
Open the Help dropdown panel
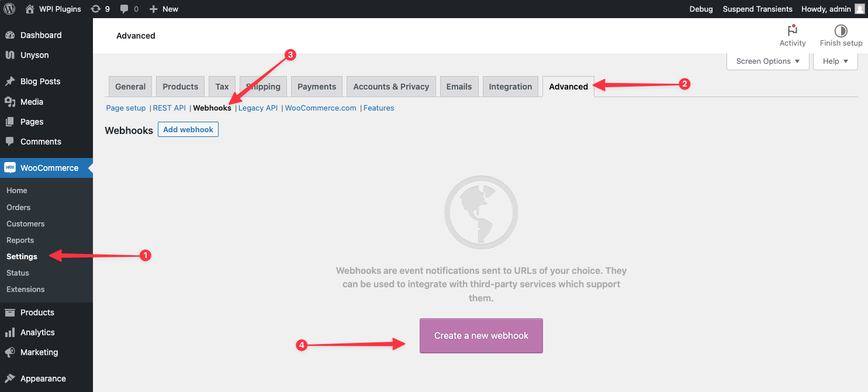pos(835,61)
